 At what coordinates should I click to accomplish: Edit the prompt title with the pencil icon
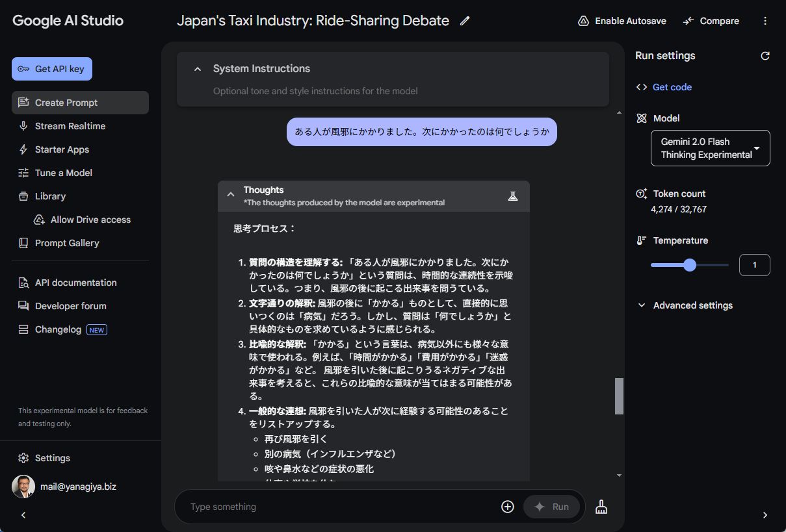coord(465,21)
